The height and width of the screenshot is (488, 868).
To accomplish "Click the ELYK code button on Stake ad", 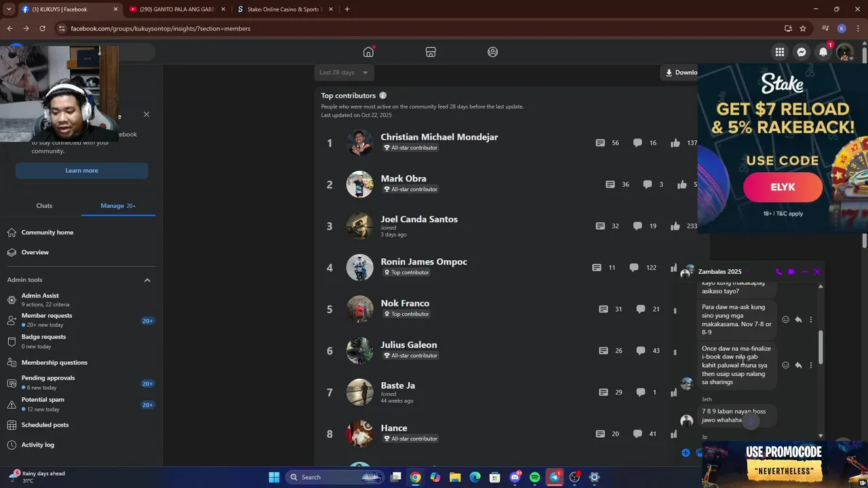I will point(783,187).
